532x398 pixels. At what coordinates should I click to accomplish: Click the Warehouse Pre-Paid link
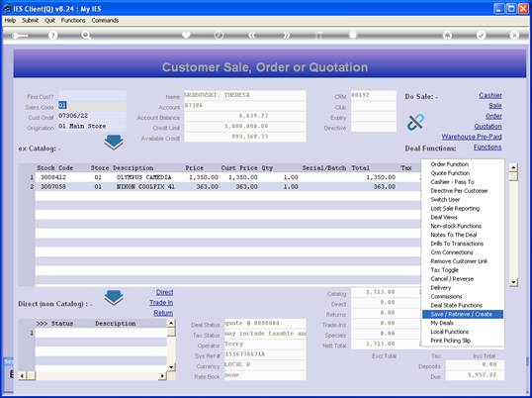(472, 137)
